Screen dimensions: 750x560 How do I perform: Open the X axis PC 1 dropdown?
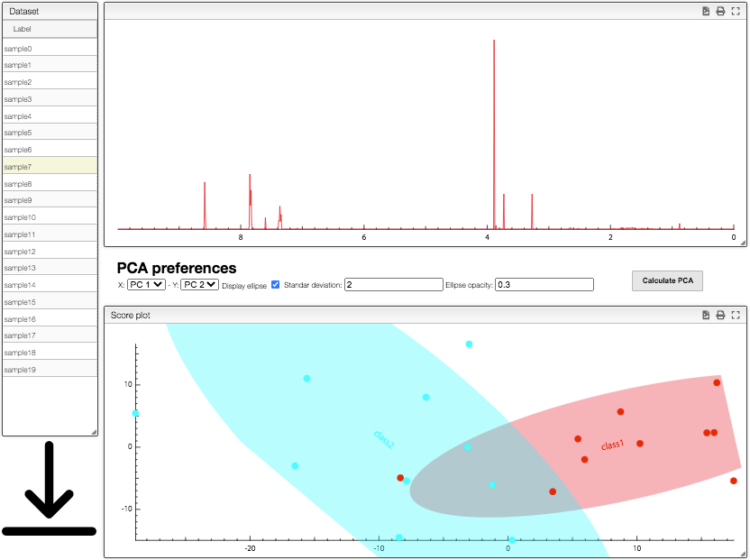tap(146, 284)
